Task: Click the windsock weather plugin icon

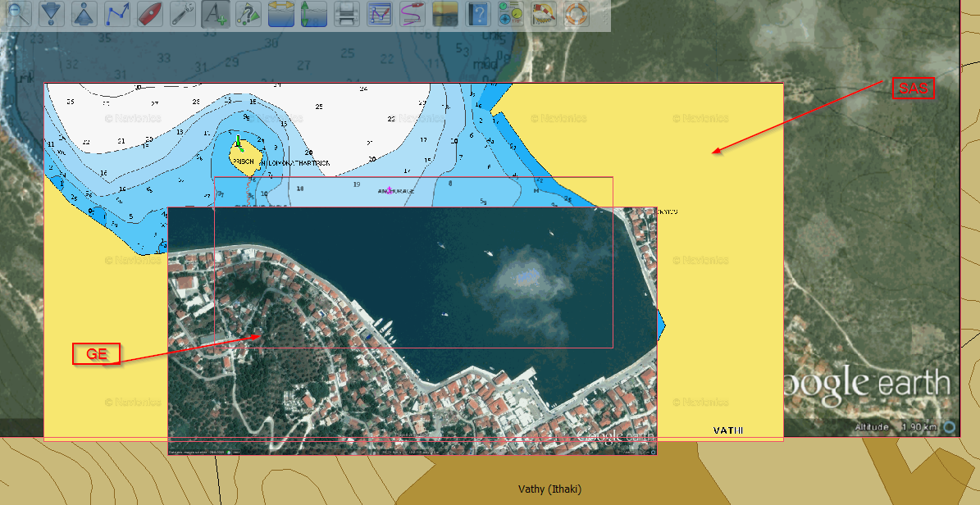Action: tap(544, 14)
